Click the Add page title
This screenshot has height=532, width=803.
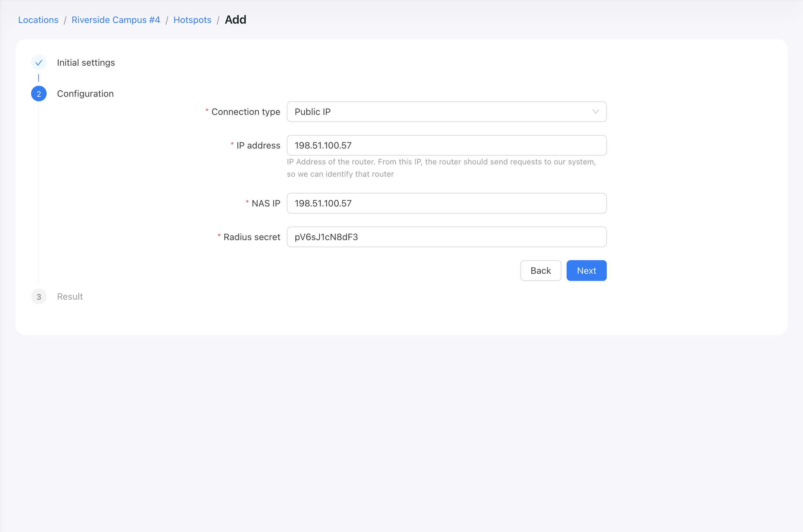[x=235, y=20]
